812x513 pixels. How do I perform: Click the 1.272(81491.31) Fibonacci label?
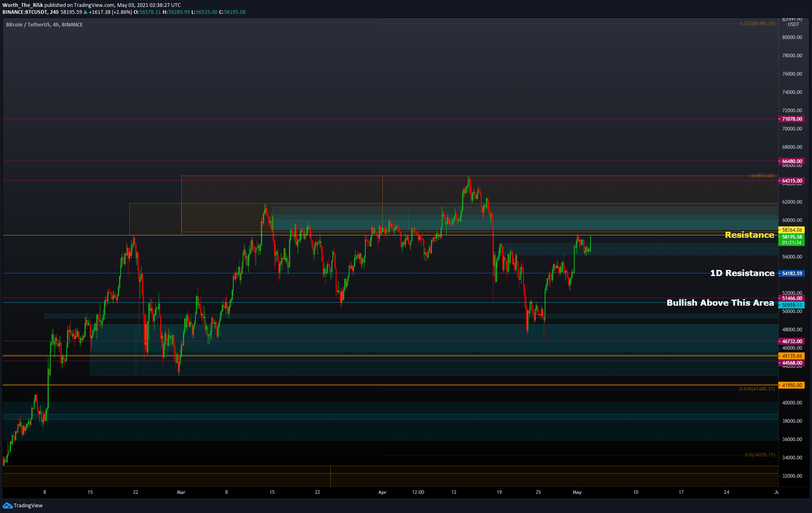coord(757,24)
